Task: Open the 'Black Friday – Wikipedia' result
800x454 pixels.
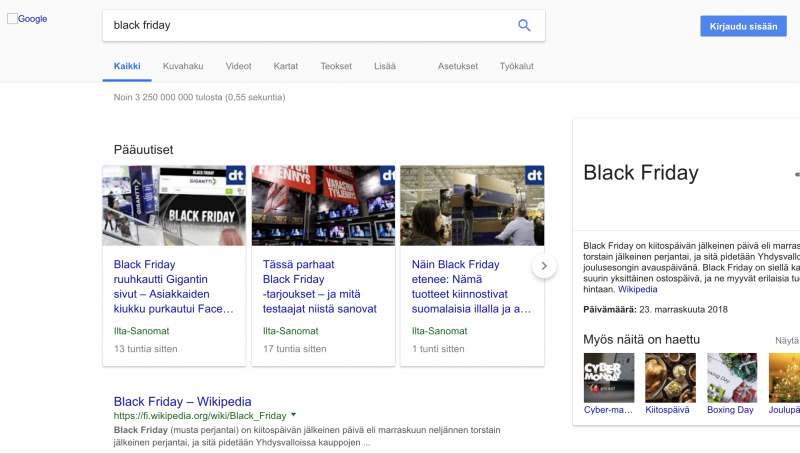Action: coord(183,401)
